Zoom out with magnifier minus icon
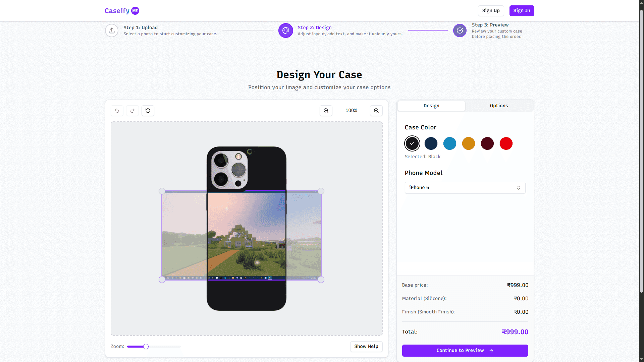The height and width of the screenshot is (362, 644). pos(326,111)
